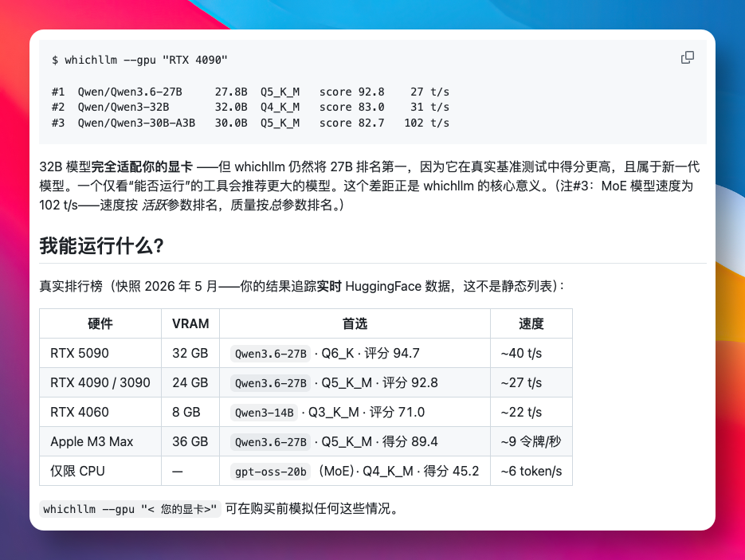Click the 'gpt-oss-20b' code tag
745x560 pixels.
[x=270, y=471]
